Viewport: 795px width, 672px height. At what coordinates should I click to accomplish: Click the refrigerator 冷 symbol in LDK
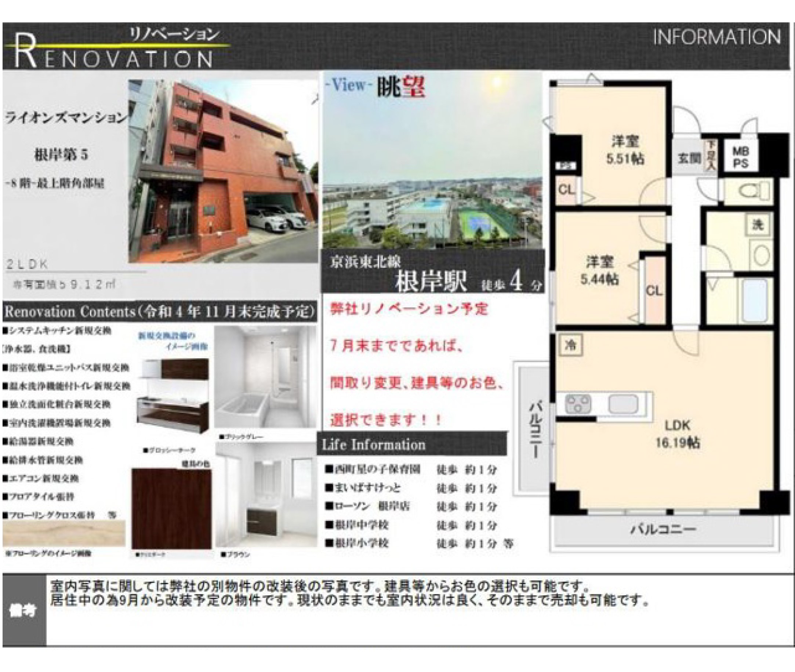tap(570, 345)
